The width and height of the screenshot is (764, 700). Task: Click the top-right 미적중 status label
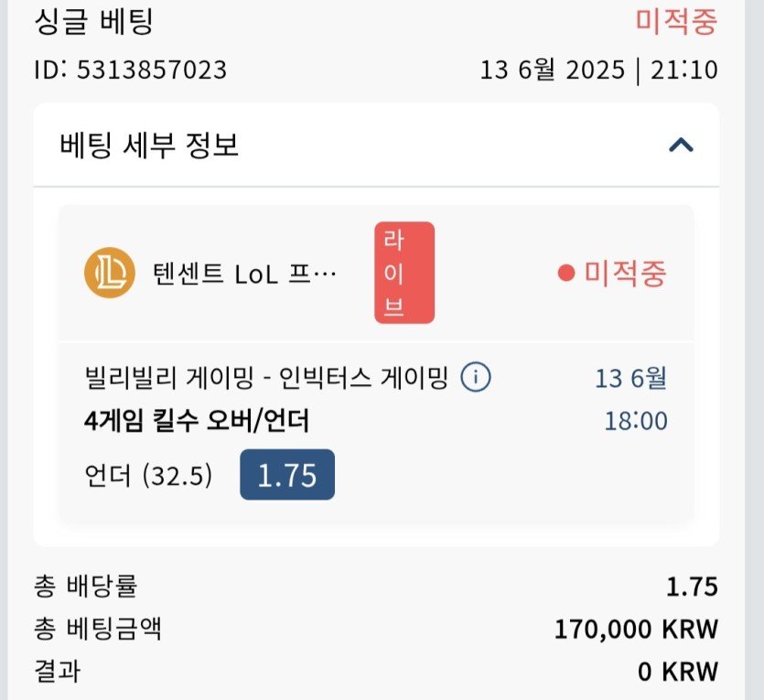tap(675, 21)
